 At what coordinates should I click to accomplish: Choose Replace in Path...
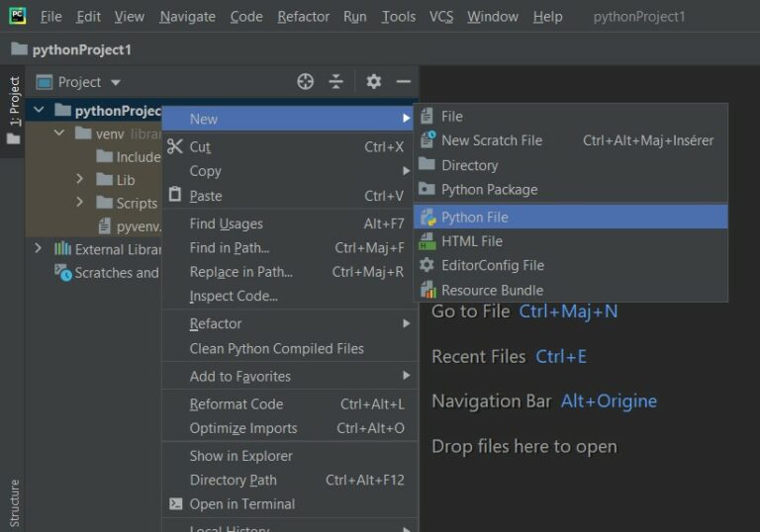(x=287, y=272)
